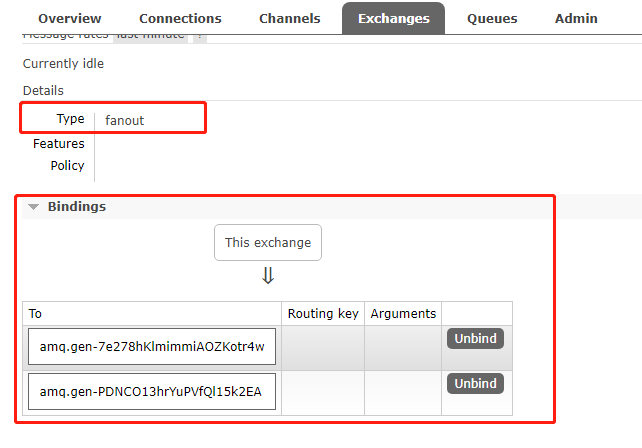
Task: Select the Exchanges tab
Action: pyautogui.click(x=393, y=18)
